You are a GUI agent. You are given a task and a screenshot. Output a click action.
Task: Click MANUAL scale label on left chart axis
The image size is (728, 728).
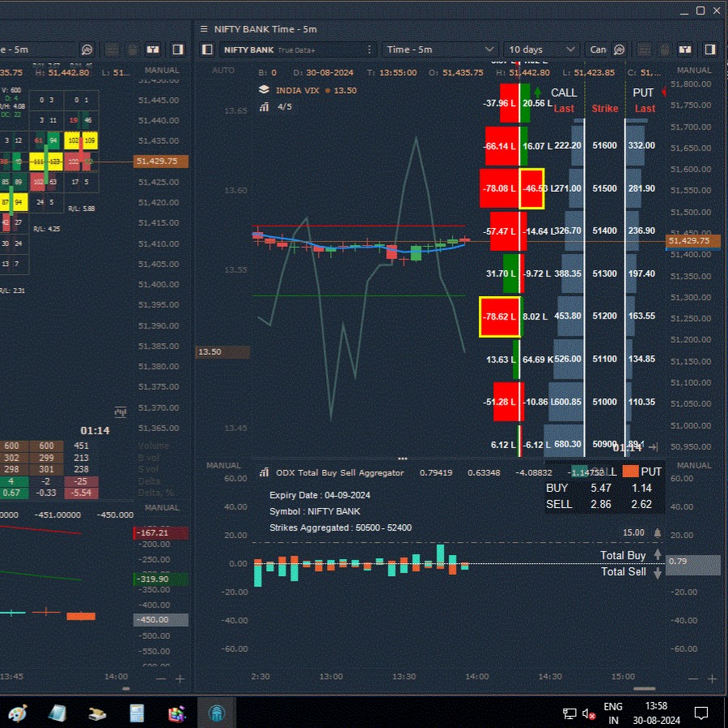click(x=162, y=70)
